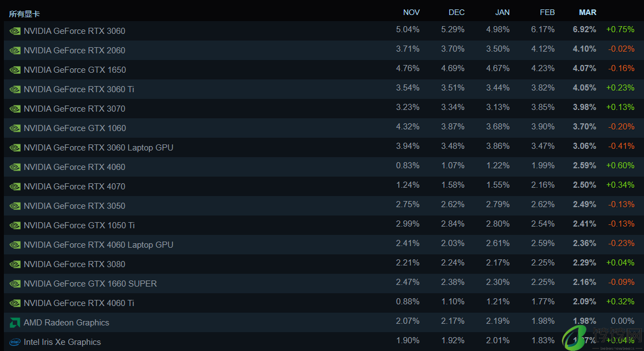
Task: Click the NVIDIA logo beside RTX 3060
Action: point(15,31)
